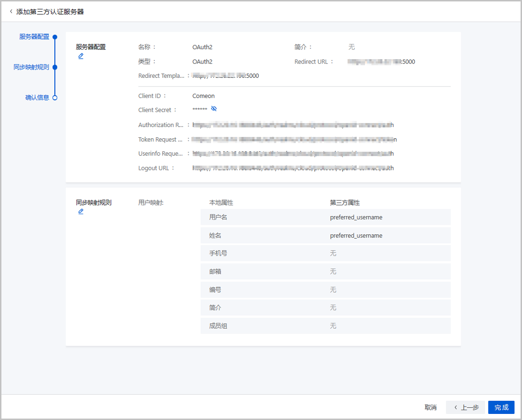Click the 类型 value OAuth2
522x420 pixels.
pos(202,62)
